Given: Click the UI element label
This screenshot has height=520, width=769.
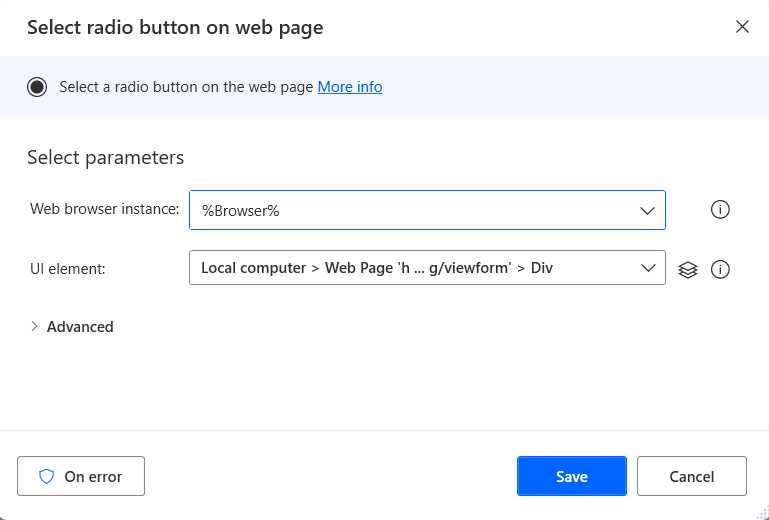Looking at the screenshot, I should 68,269.
